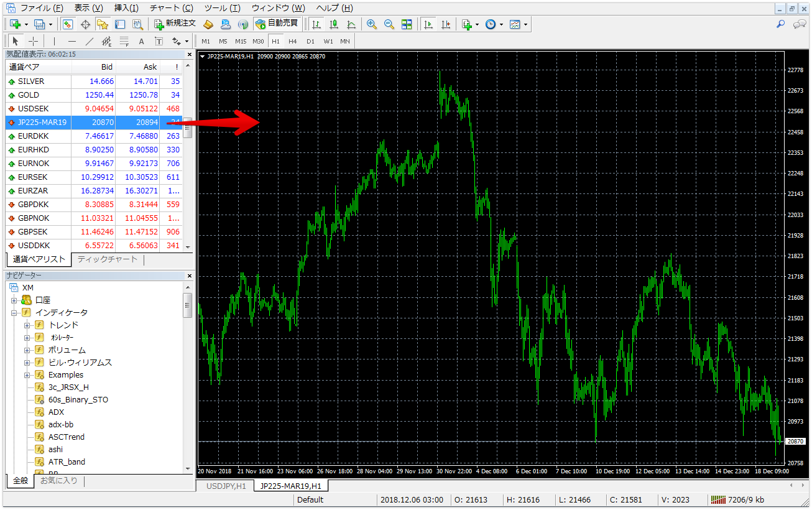Open the search magnifier icon

click(x=781, y=24)
